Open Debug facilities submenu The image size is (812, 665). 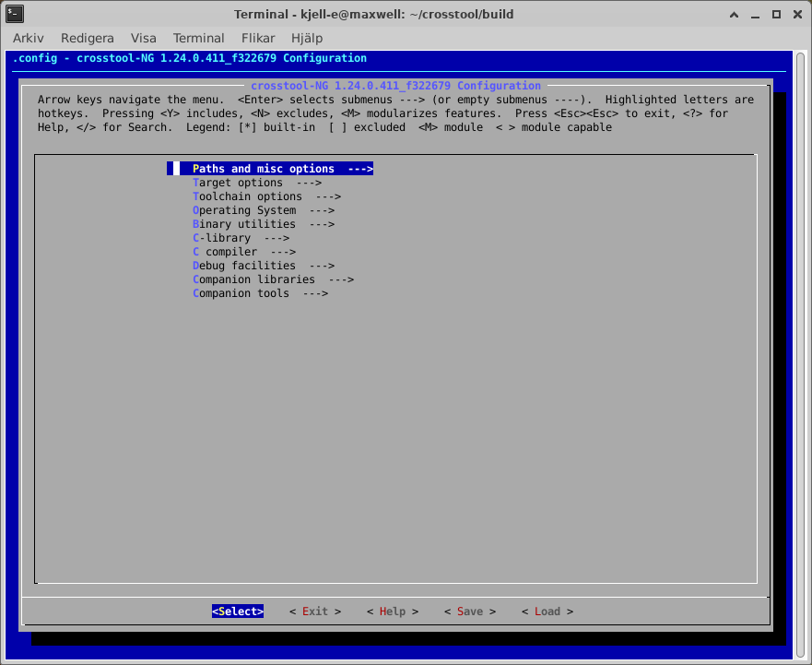point(264,266)
